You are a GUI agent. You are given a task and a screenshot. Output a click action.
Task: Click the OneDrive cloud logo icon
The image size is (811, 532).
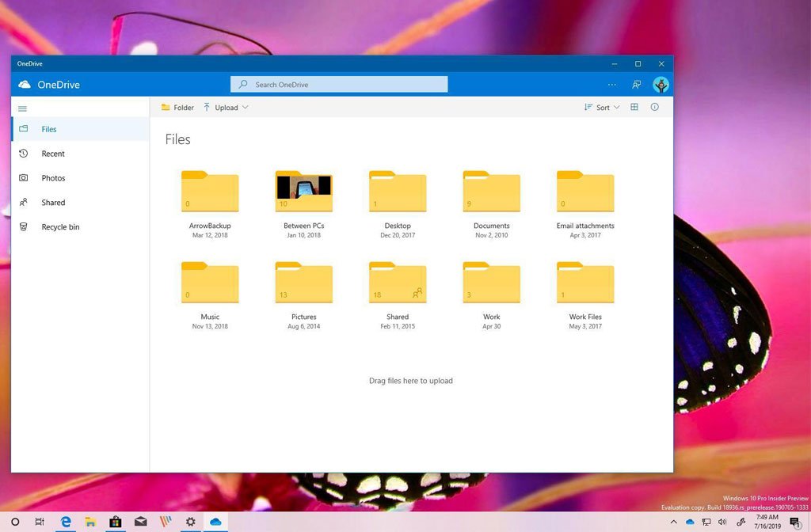pos(25,85)
